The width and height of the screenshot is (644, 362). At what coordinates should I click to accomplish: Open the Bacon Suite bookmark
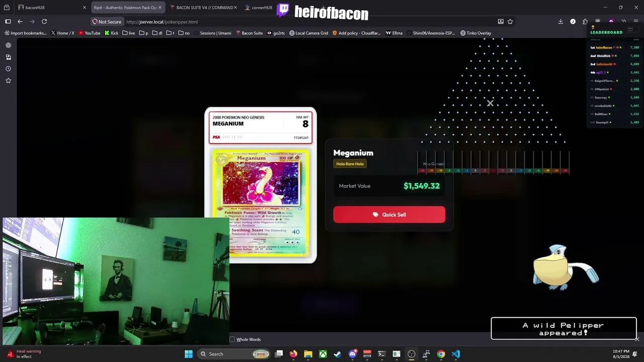tap(249, 33)
